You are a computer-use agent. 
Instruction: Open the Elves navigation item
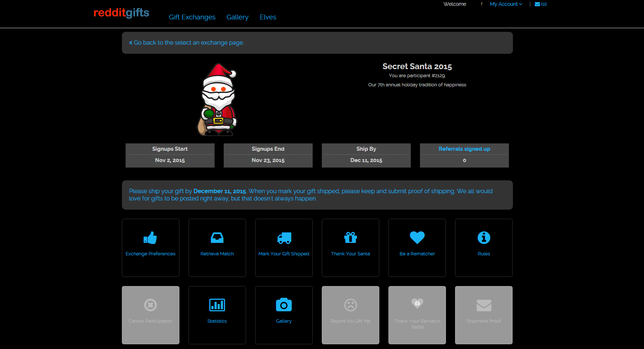click(268, 17)
